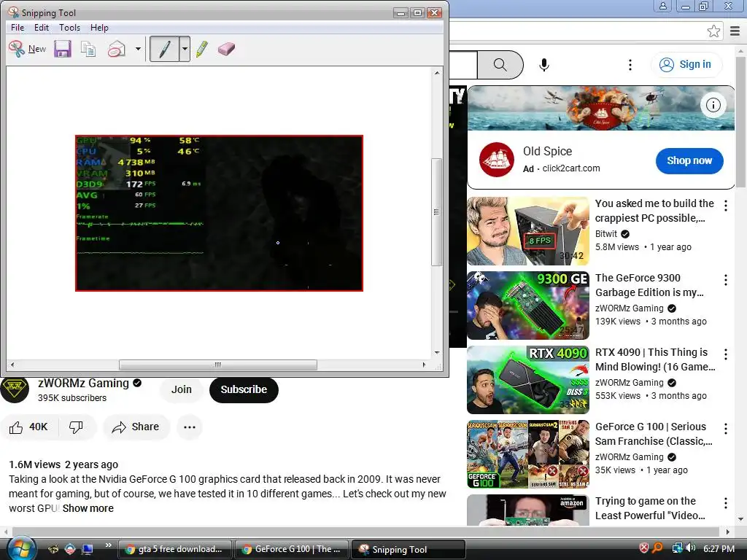Switch to GeForce G 100 taskbar item
This screenshot has height=560, width=747.
(x=292, y=549)
